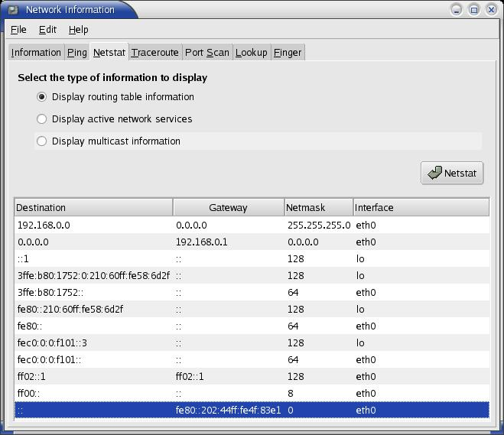Image resolution: width=504 pixels, height=435 pixels.
Task: Switch to the Information tab
Action: 36,52
